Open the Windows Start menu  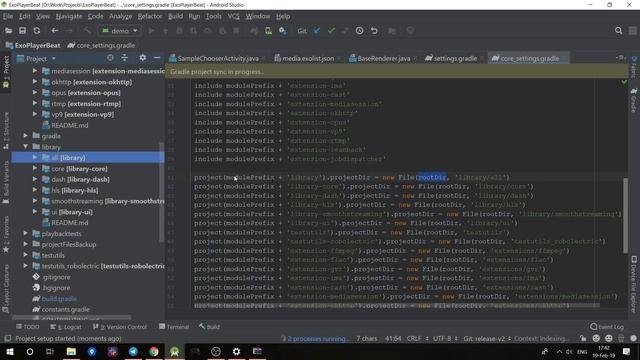[x=10, y=351]
